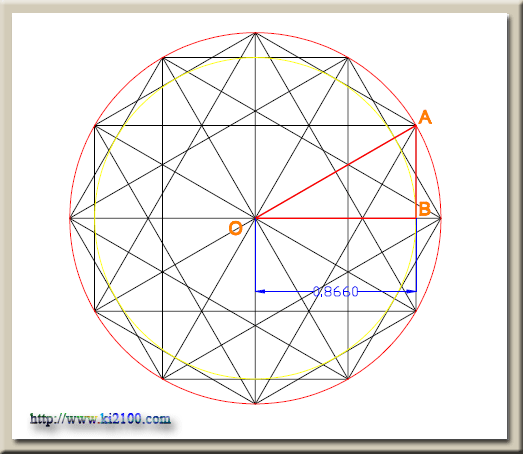The width and height of the screenshot is (523, 454).
Task: Click the left arrowhead of blue dimension
Action: [260, 292]
